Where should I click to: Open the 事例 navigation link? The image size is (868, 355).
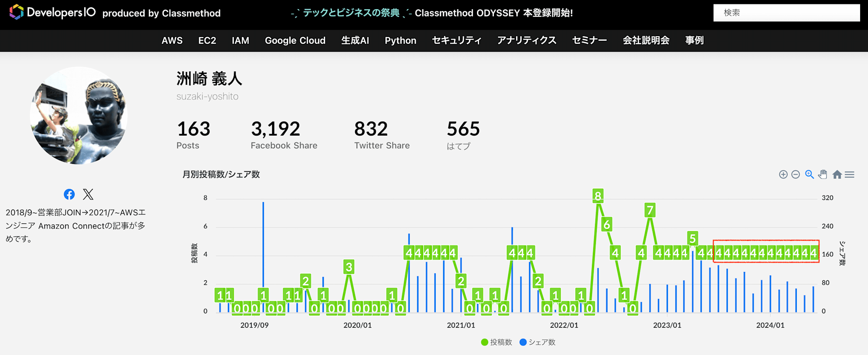[694, 40]
